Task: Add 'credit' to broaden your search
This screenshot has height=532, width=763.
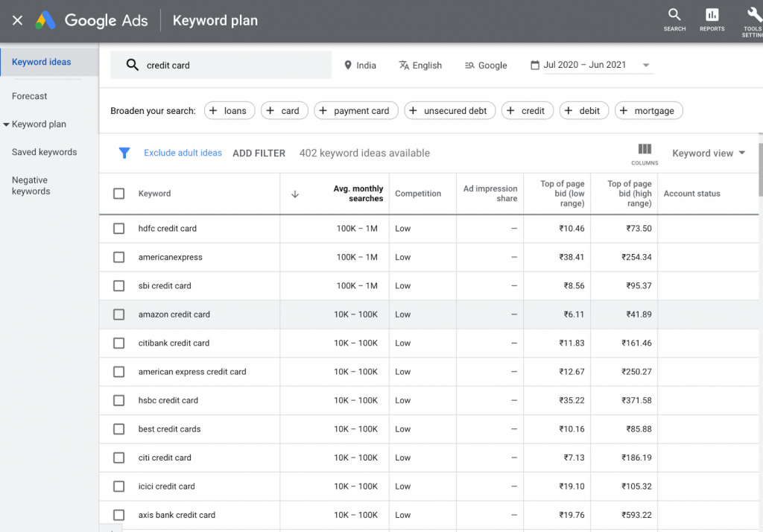Action: 528,110
